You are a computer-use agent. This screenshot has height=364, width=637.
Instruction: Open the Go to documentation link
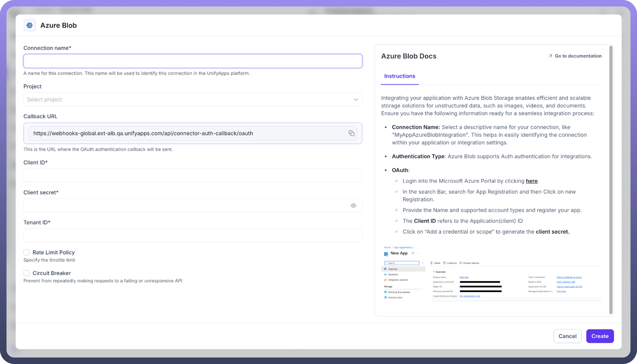pyautogui.click(x=578, y=56)
